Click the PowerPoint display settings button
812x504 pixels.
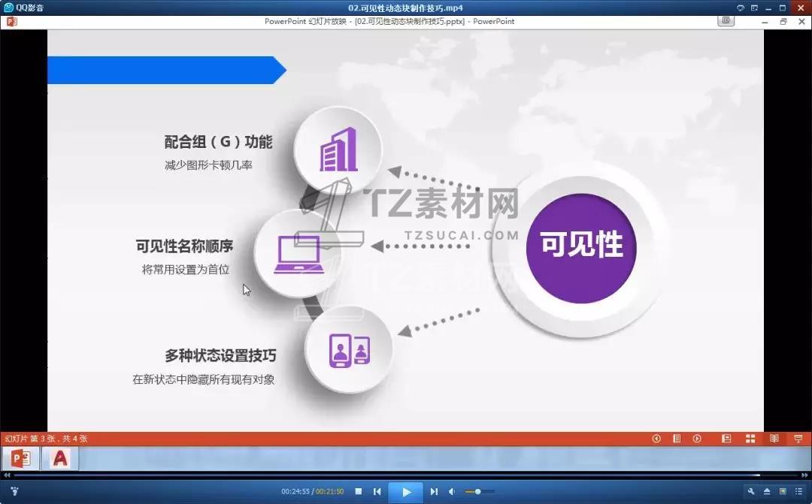pyautogui.click(x=726, y=21)
